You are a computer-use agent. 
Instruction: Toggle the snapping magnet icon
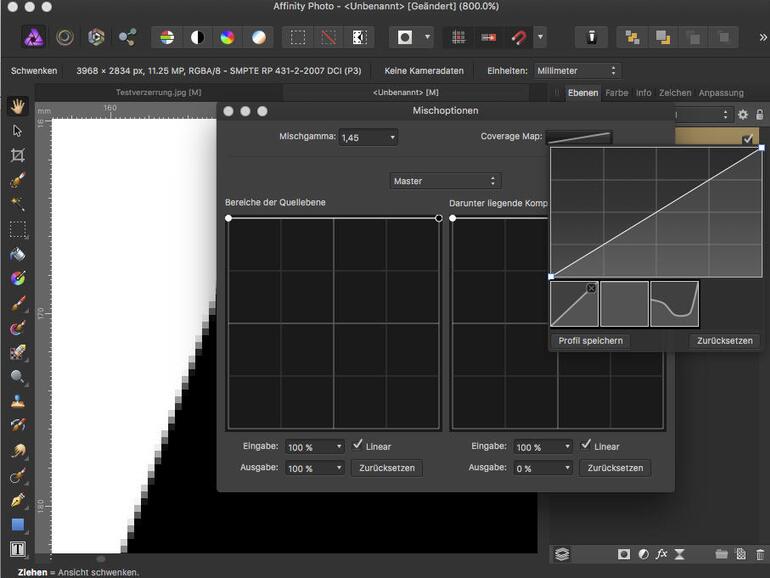pos(519,37)
